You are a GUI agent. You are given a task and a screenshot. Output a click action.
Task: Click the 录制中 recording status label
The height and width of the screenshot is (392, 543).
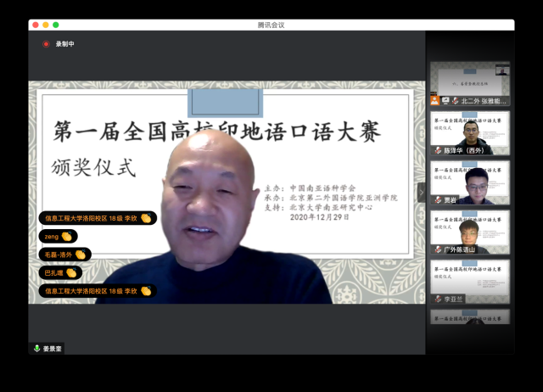tap(65, 44)
